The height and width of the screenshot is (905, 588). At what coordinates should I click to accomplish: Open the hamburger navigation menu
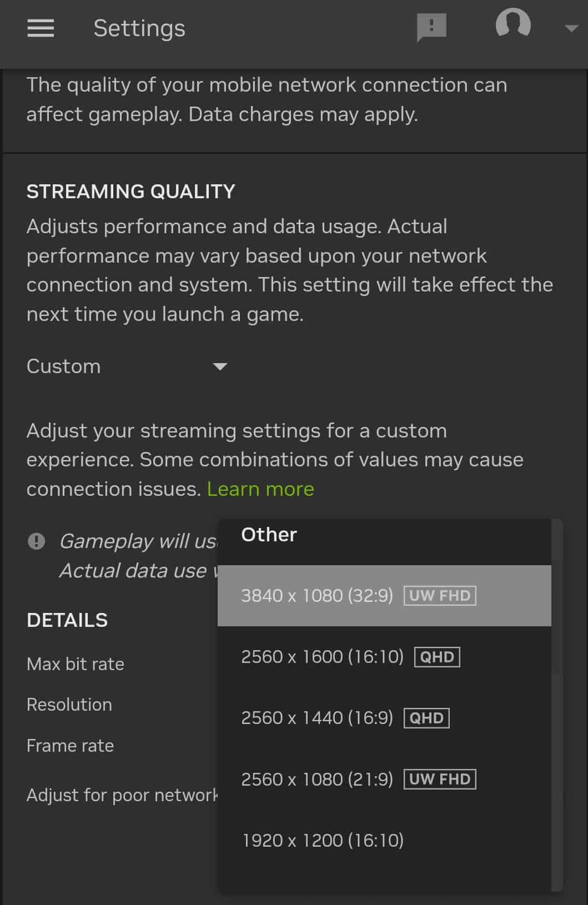coord(39,28)
